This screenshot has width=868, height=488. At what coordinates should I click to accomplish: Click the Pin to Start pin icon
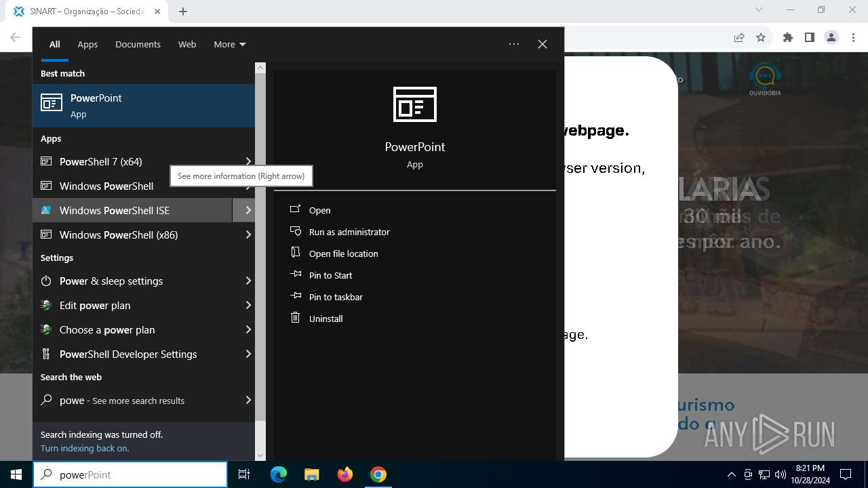295,274
